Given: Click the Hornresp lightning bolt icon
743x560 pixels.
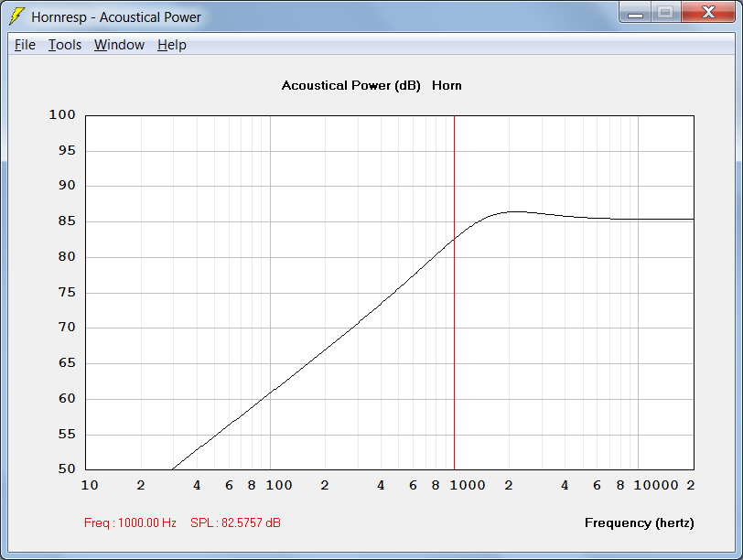Looking at the screenshot, I should click(16, 16).
